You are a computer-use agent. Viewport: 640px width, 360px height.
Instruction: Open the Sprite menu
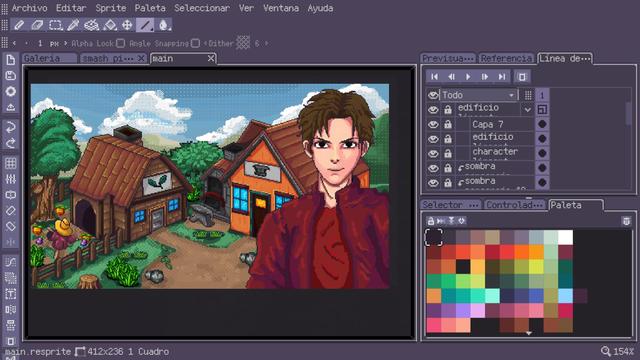click(x=111, y=8)
